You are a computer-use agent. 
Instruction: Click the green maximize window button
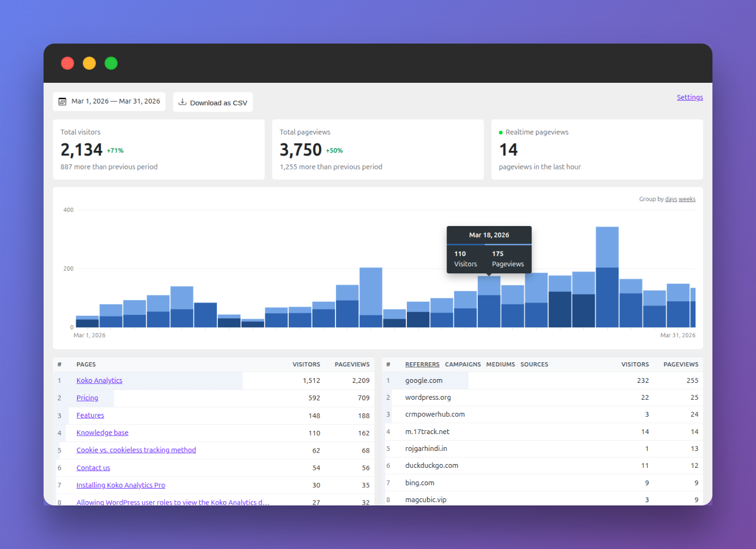111,63
